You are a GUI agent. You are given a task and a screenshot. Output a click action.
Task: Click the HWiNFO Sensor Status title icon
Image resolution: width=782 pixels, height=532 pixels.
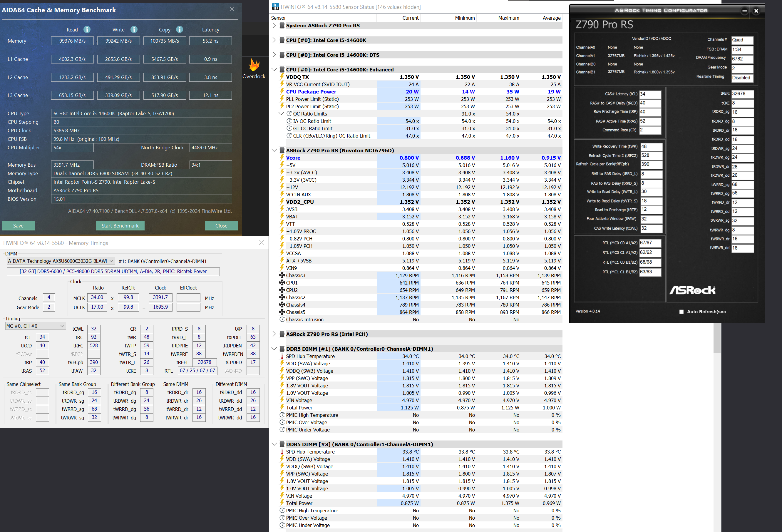(276, 7)
